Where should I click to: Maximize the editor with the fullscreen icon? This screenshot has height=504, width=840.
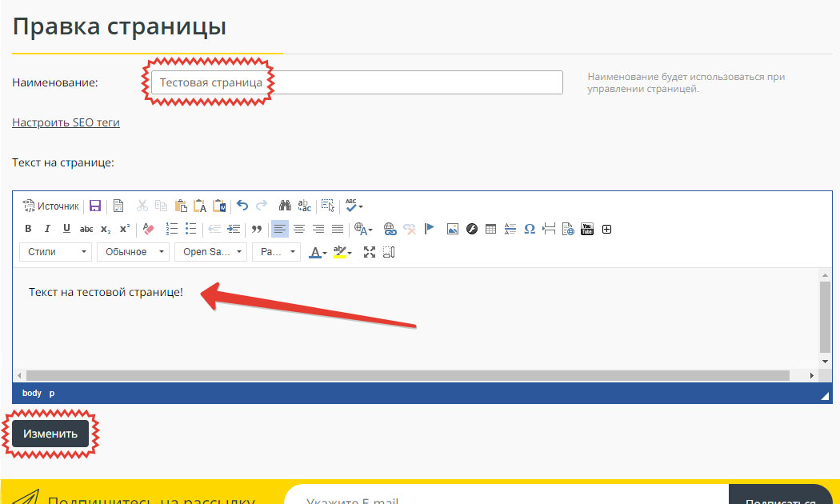(x=370, y=253)
